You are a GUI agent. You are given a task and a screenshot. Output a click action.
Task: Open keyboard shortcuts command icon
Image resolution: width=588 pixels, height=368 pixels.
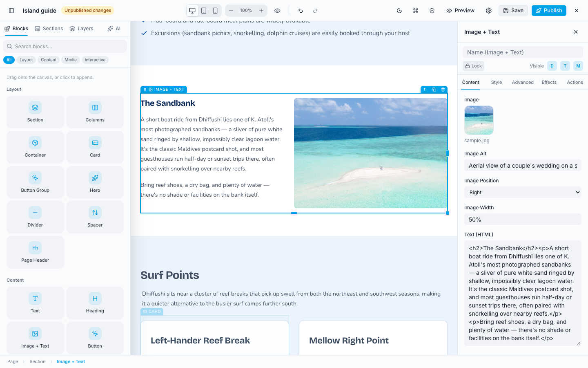pos(416,11)
